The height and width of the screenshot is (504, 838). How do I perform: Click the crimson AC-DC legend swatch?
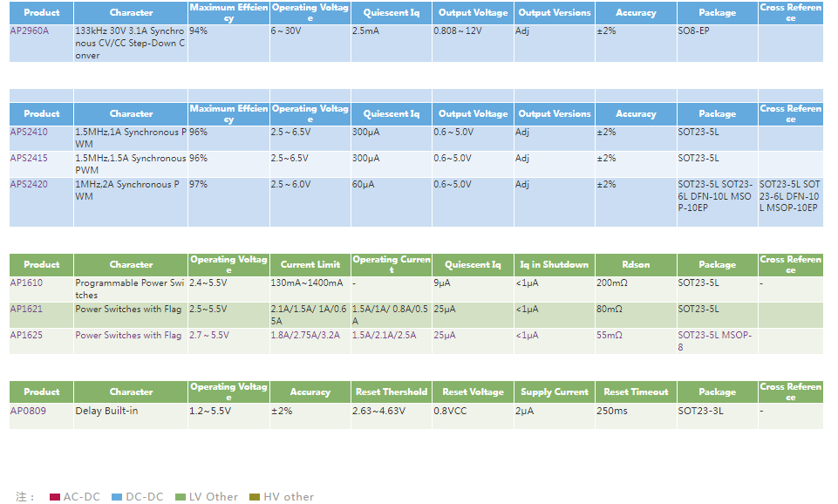55,497
